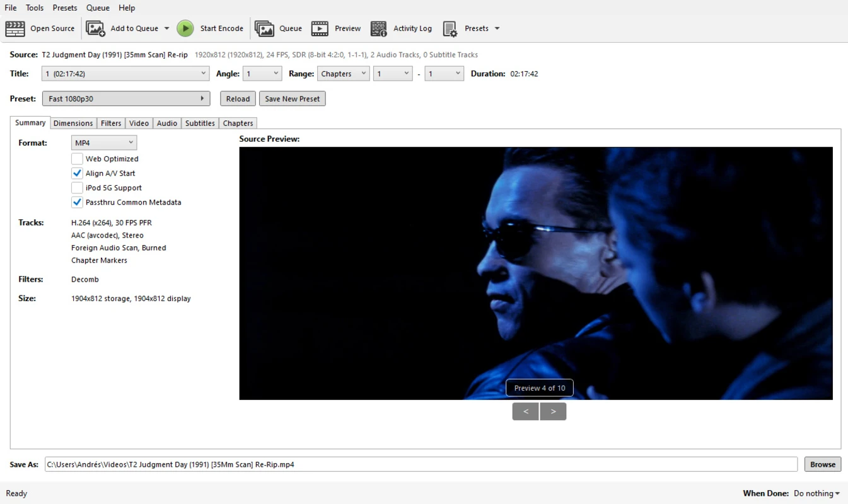Open the Tools menu

pyautogui.click(x=35, y=8)
